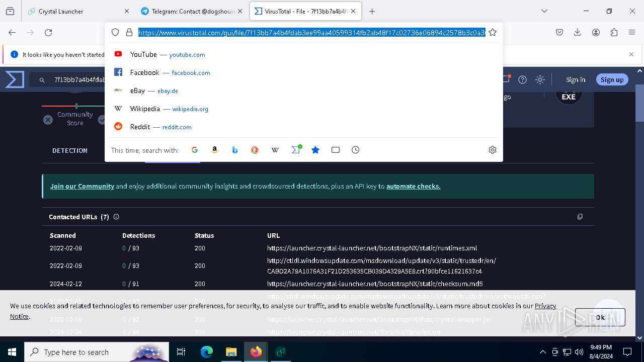
Task: Open the Downloads panel
Action: [x=578, y=32]
